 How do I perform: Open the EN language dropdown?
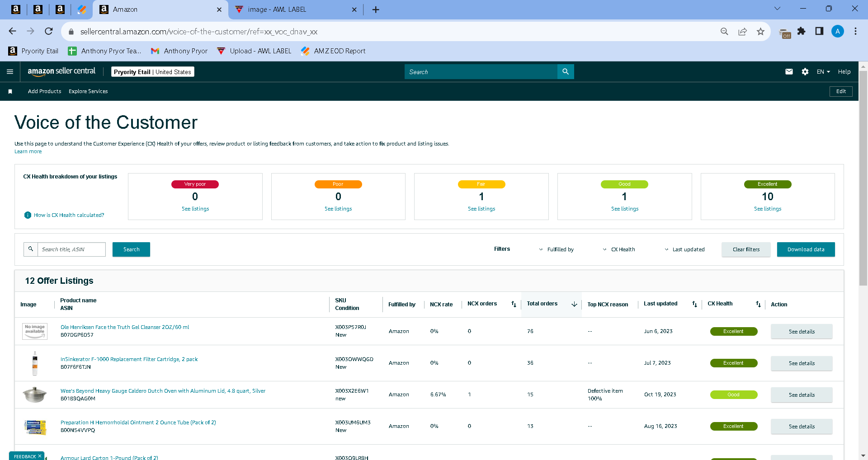tap(823, 72)
